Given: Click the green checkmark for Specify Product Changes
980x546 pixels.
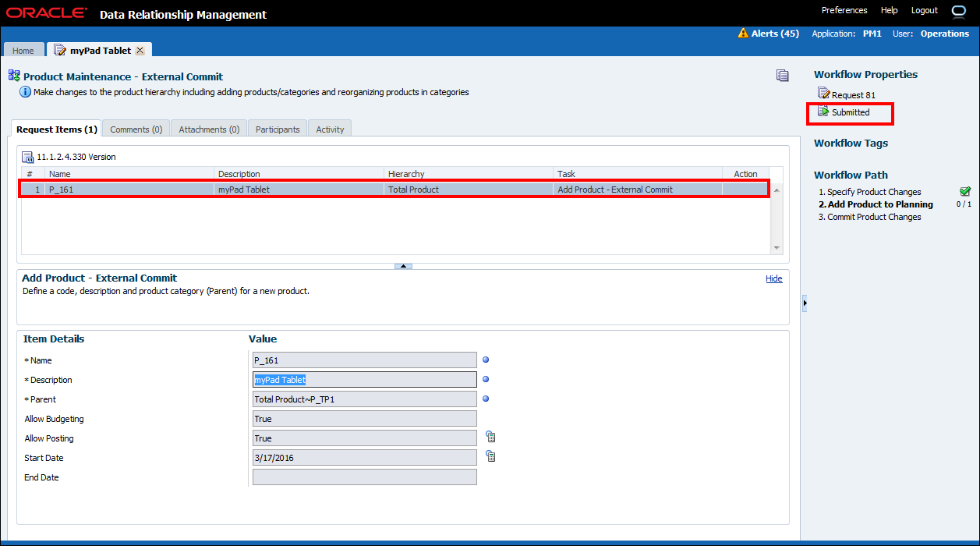Looking at the screenshot, I should click(965, 191).
